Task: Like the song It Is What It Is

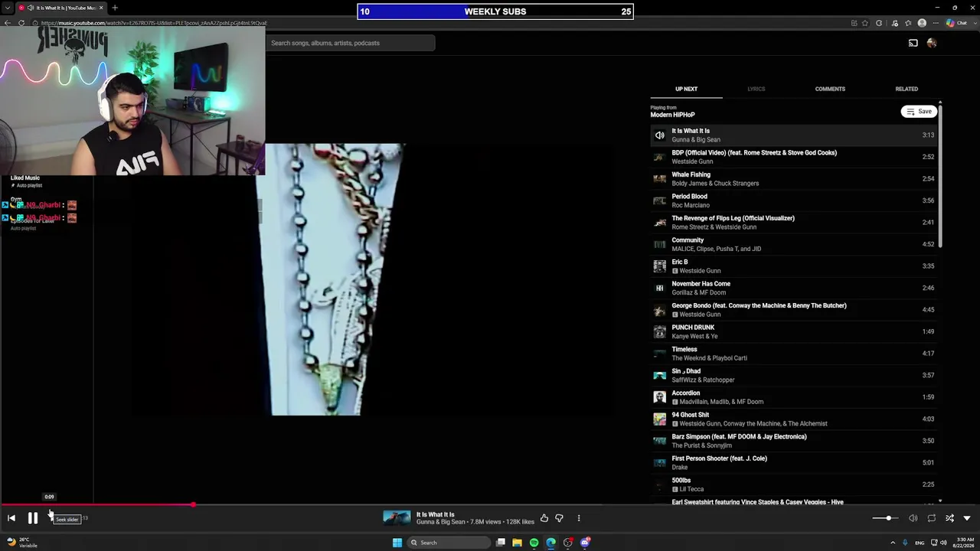Action: coord(544,518)
